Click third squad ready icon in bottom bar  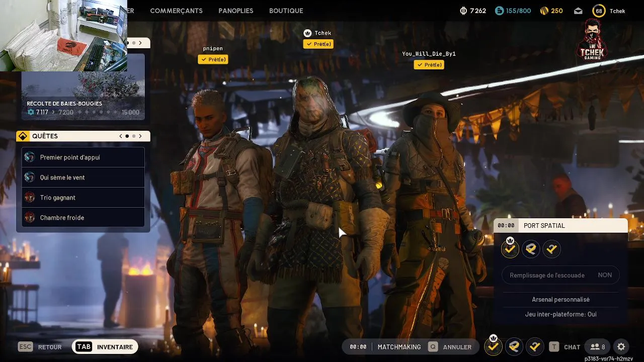(535, 346)
